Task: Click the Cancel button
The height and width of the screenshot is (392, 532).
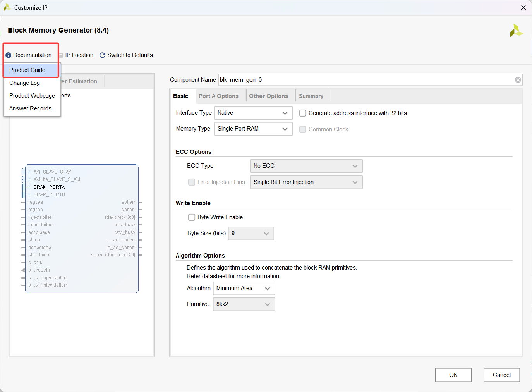Action: point(501,375)
